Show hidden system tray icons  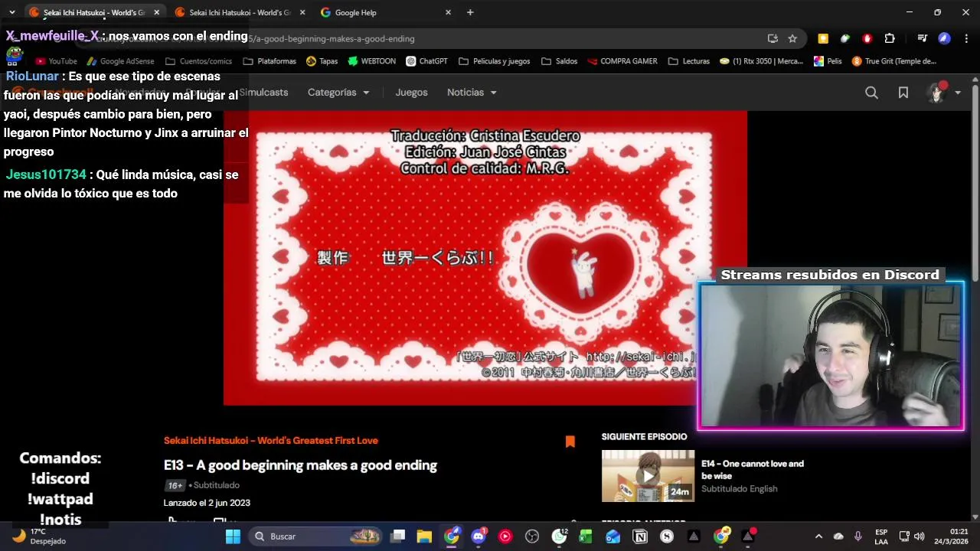click(818, 536)
